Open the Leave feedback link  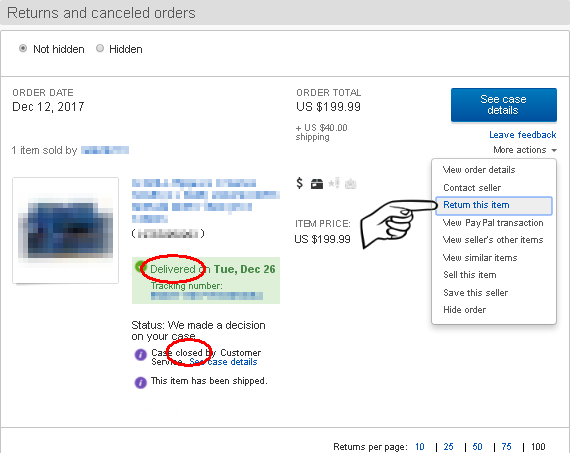click(x=522, y=135)
